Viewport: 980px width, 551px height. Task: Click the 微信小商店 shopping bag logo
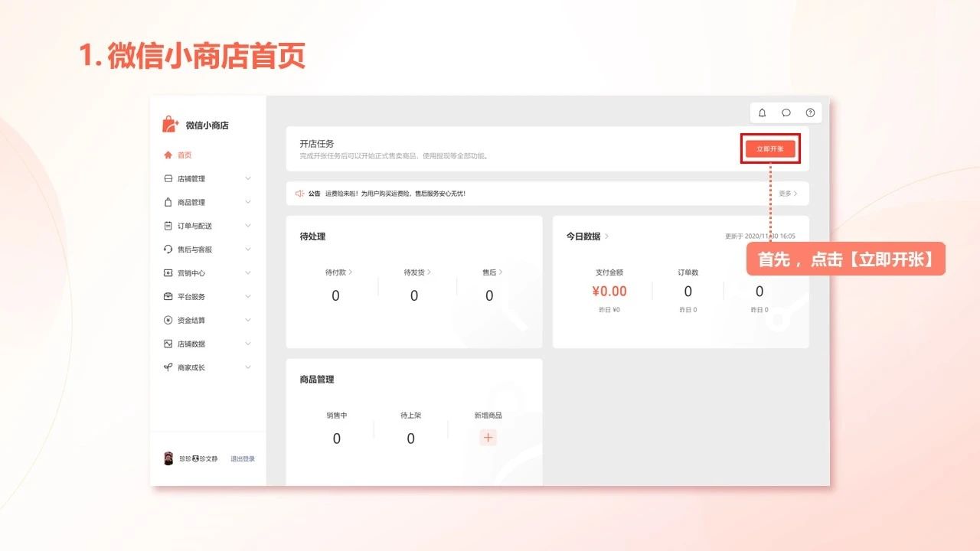pyautogui.click(x=170, y=124)
